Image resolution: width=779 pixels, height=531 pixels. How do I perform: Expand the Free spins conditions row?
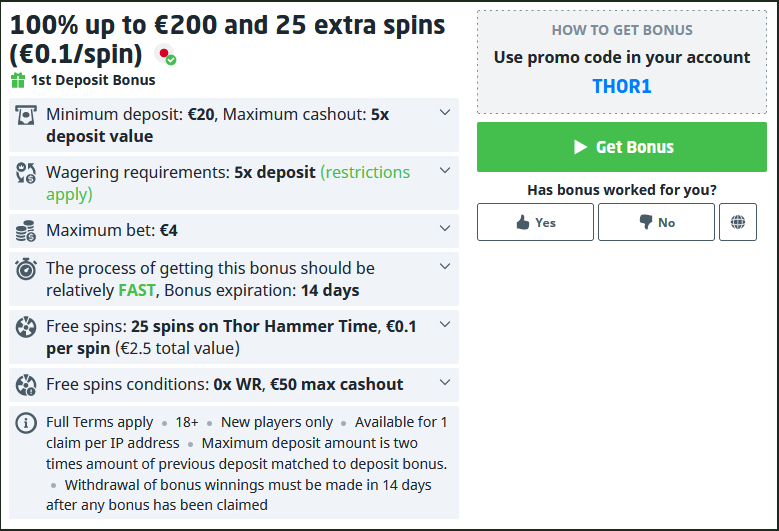point(445,383)
